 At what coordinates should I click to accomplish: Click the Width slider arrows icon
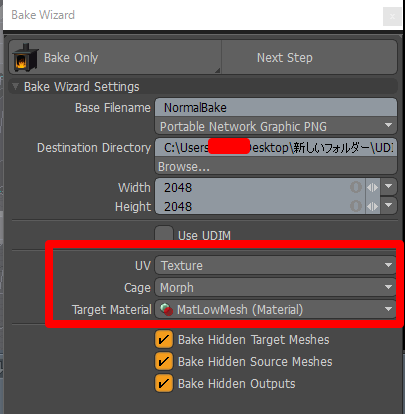pyautogui.click(x=373, y=187)
